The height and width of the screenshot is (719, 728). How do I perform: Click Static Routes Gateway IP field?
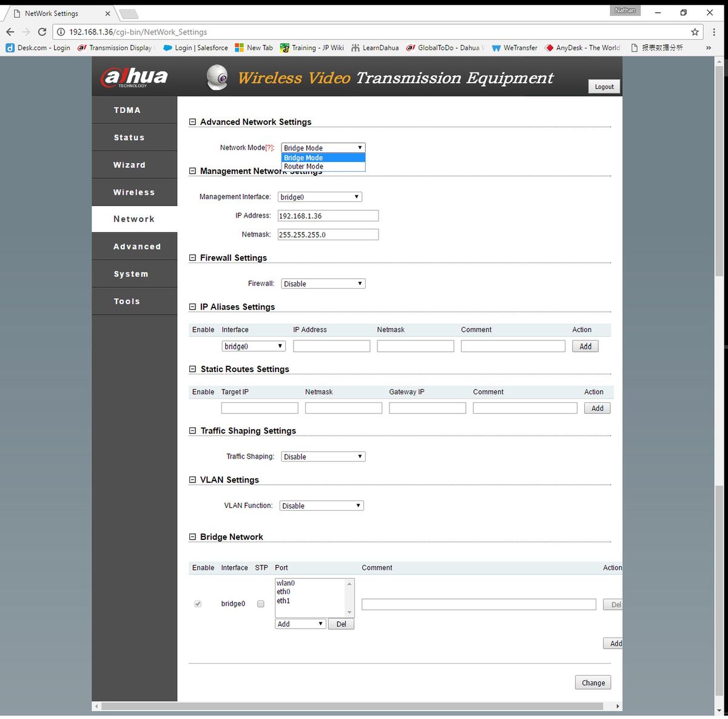tap(428, 408)
